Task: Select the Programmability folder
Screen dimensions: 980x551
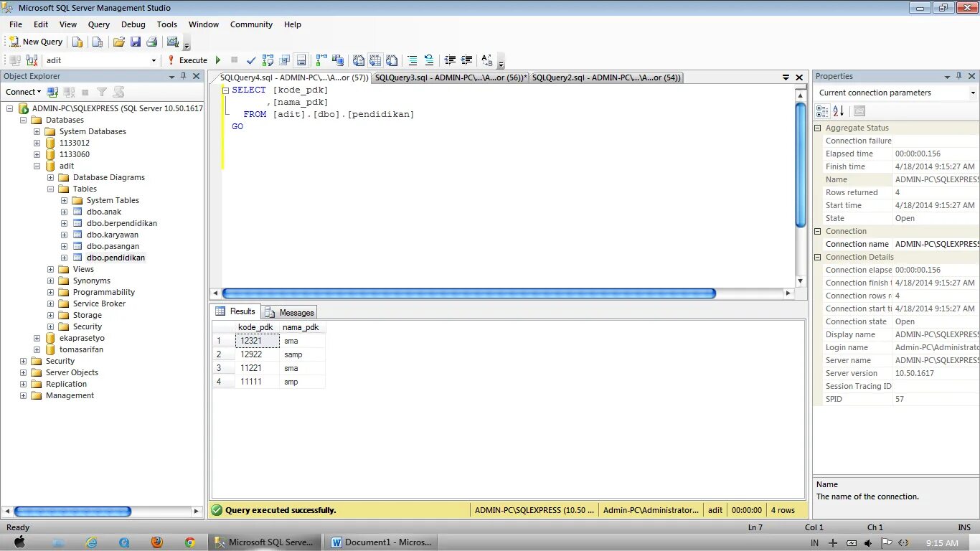Action: 103,292
